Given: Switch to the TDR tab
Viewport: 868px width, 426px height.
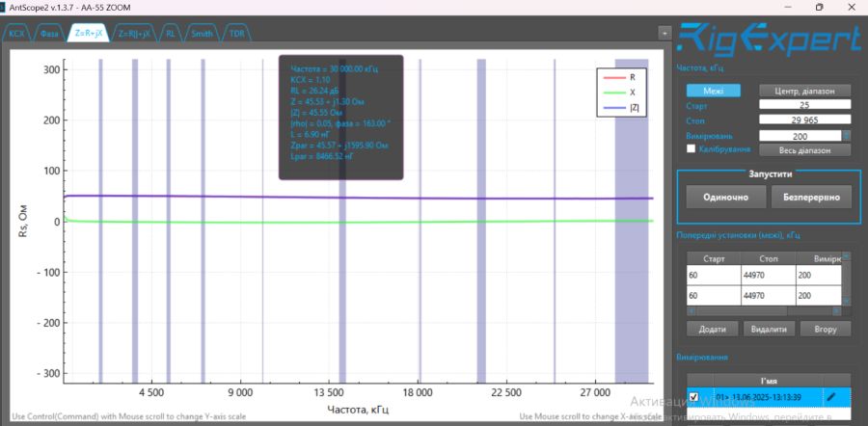Looking at the screenshot, I should point(236,33).
